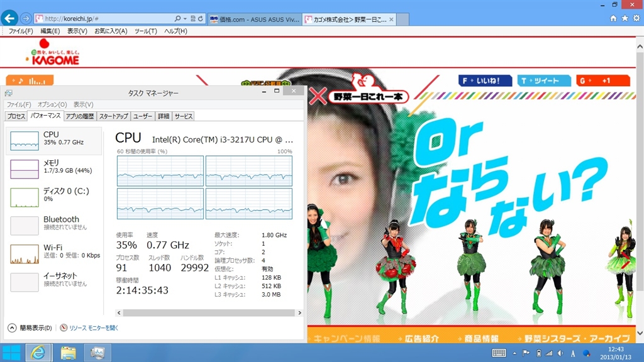Click the browser Forward arrow button
644x362 pixels.
pos(26,18)
